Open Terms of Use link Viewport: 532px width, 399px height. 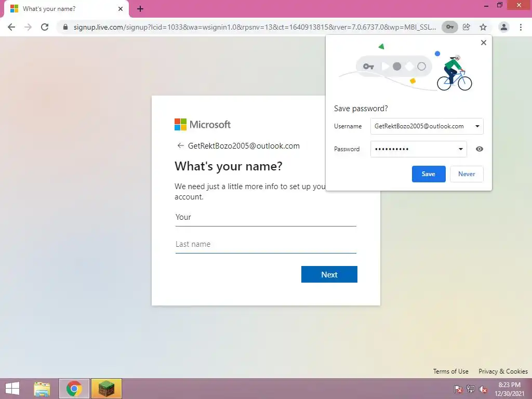point(450,371)
